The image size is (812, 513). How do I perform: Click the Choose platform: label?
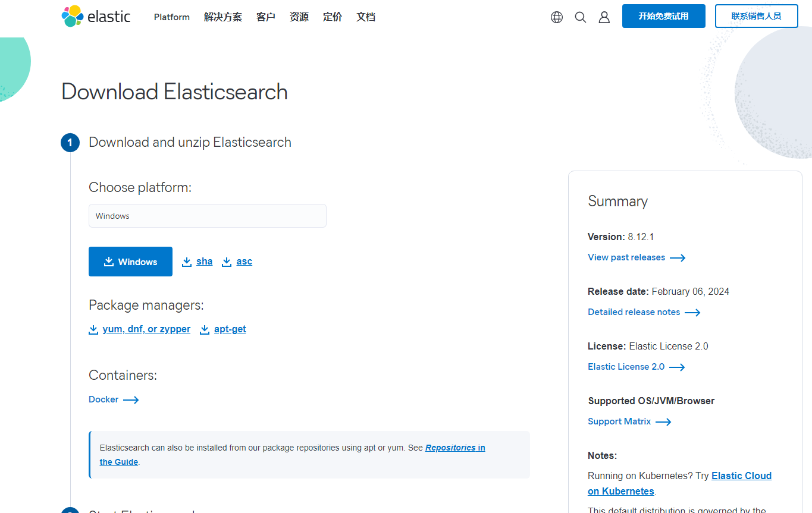coord(140,187)
